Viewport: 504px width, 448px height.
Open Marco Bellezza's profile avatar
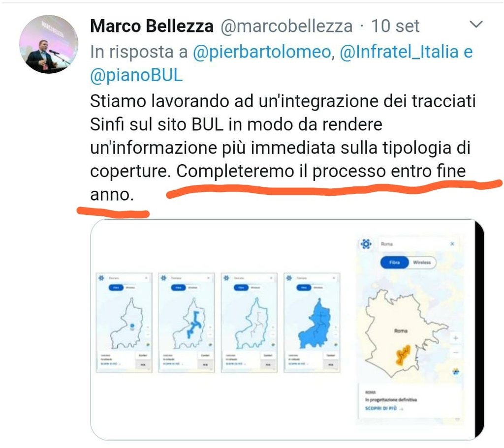(49, 44)
